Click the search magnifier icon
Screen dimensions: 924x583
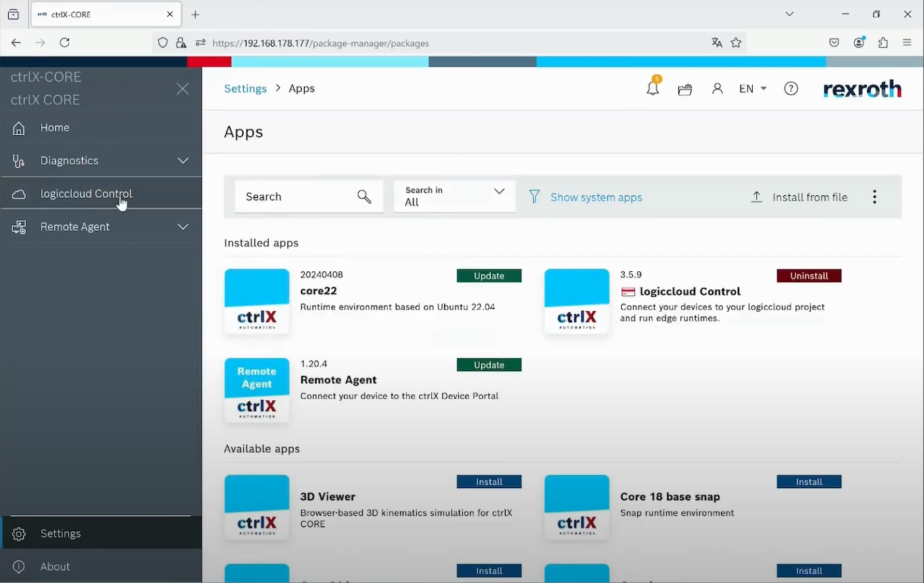point(364,196)
